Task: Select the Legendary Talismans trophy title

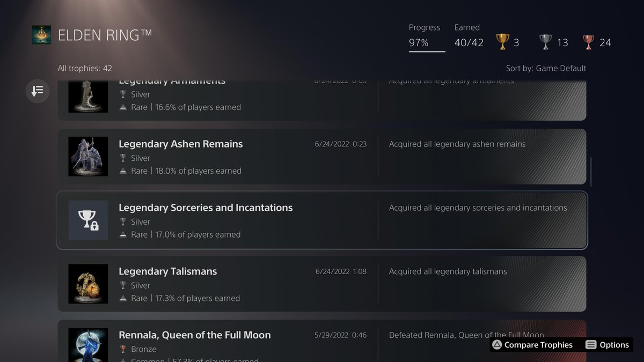Action: click(x=168, y=271)
